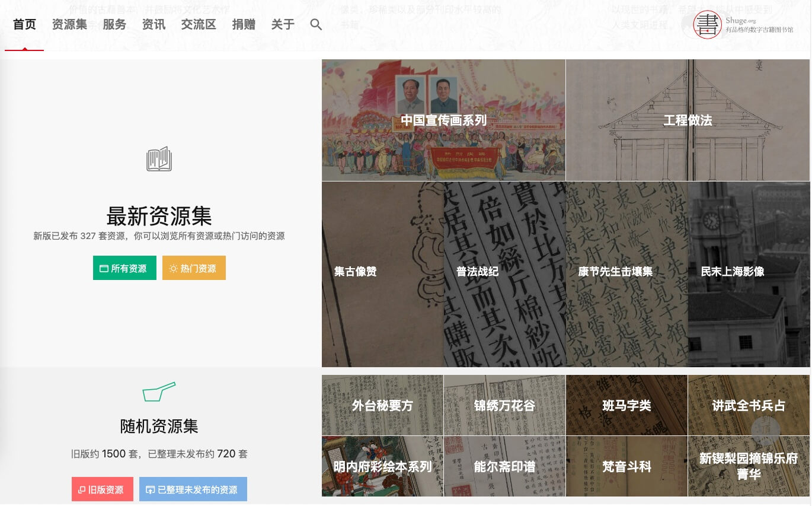
Task: Open 明内府彩绘本系列 collection tile
Action: pos(382,466)
